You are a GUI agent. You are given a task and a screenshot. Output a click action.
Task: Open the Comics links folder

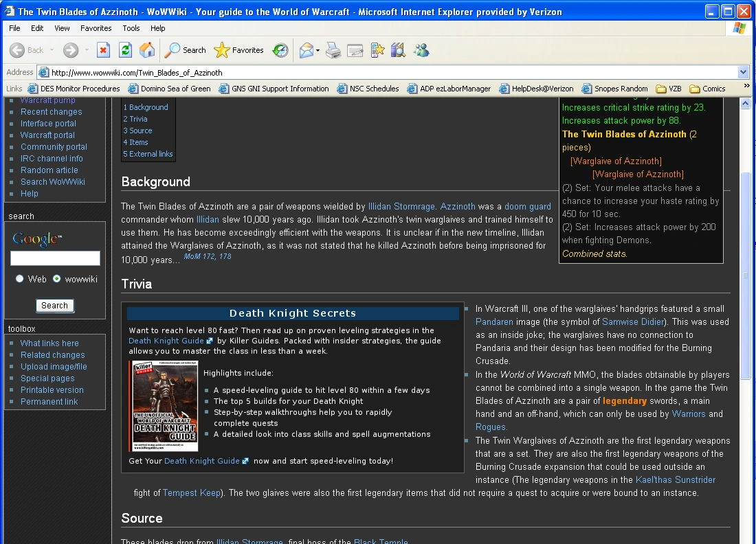click(x=707, y=89)
